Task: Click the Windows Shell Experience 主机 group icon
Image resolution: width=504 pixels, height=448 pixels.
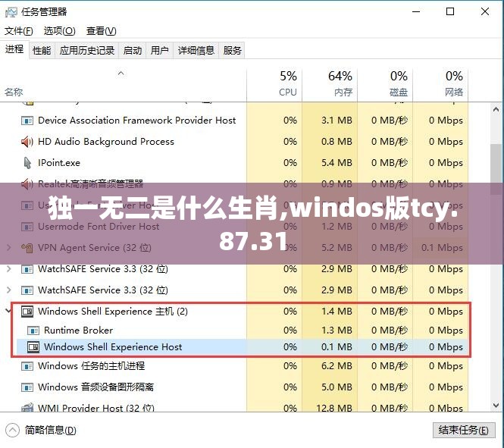Action: click(x=27, y=312)
